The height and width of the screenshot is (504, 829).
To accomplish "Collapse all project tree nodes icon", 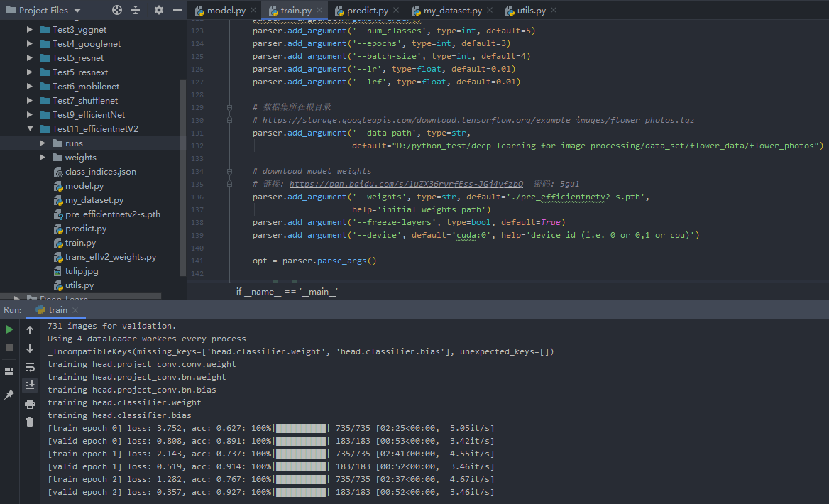I will click(136, 11).
